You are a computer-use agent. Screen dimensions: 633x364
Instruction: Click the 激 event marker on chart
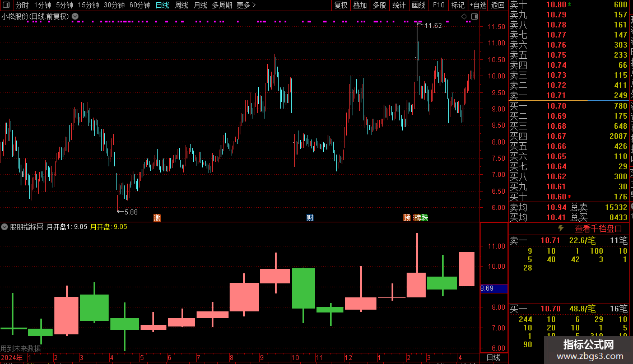click(x=157, y=218)
